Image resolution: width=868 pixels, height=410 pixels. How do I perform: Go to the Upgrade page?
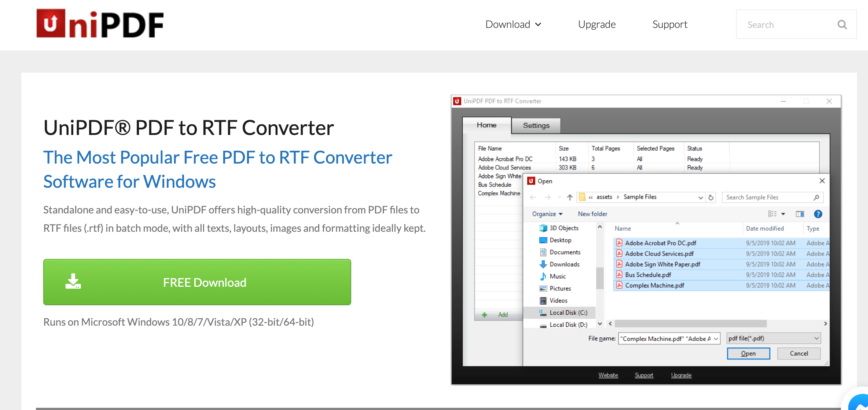click(x=597, y=24)
